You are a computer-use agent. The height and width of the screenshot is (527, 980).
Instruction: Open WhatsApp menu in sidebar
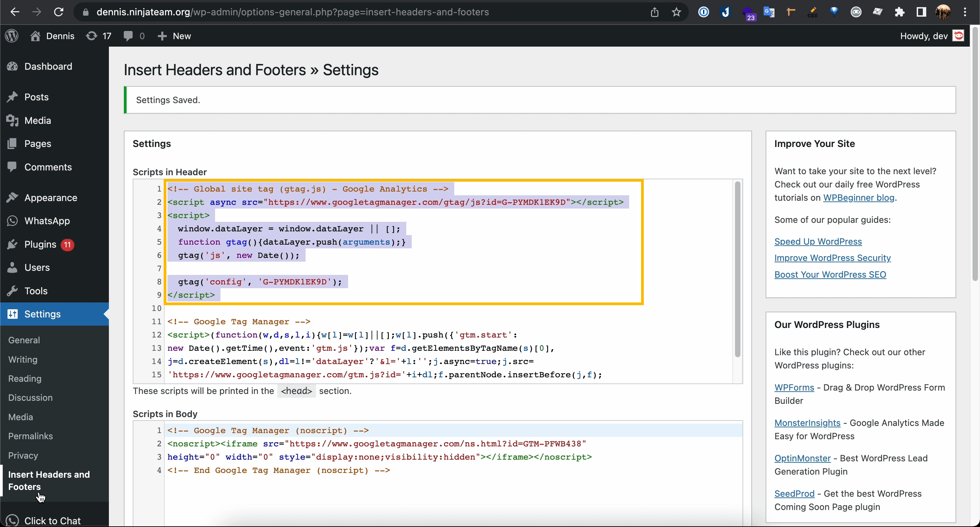[54, 221]
